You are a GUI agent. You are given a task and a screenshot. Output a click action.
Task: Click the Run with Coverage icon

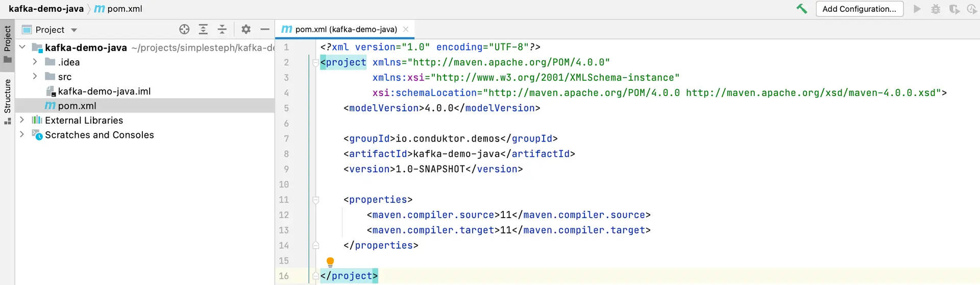954,9
